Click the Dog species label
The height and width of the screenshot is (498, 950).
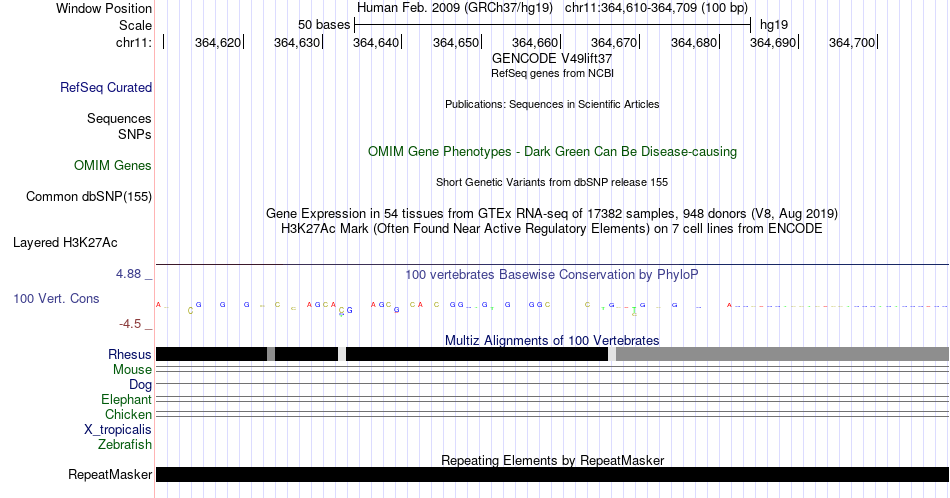click(141, 385)
